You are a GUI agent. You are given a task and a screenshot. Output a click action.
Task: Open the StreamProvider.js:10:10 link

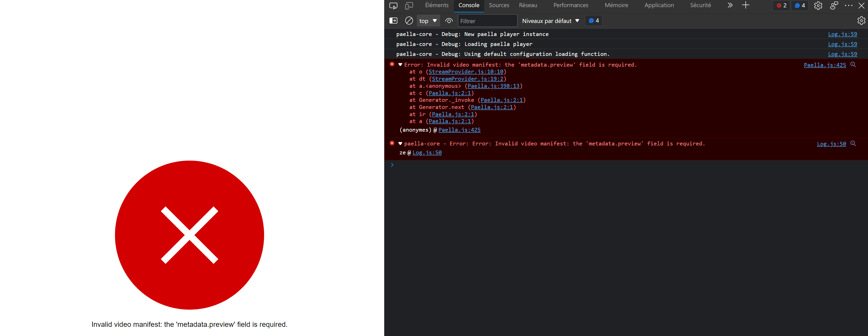point(466,72)
